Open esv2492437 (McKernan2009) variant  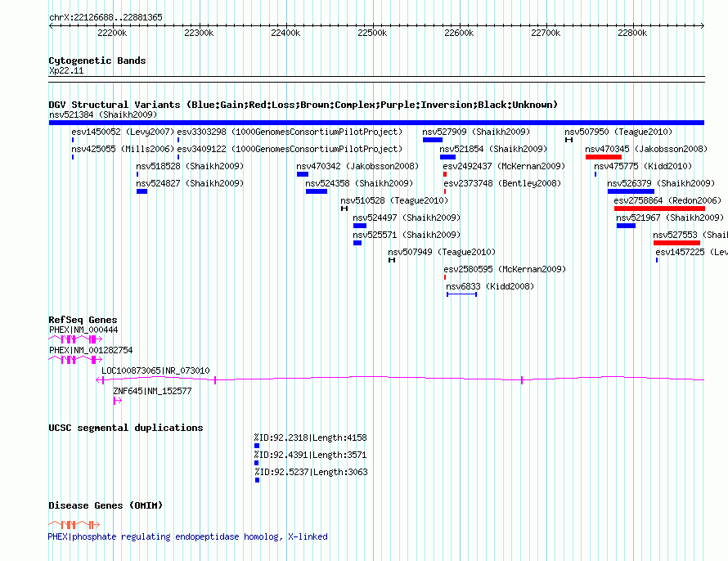(x=504, y=166)
